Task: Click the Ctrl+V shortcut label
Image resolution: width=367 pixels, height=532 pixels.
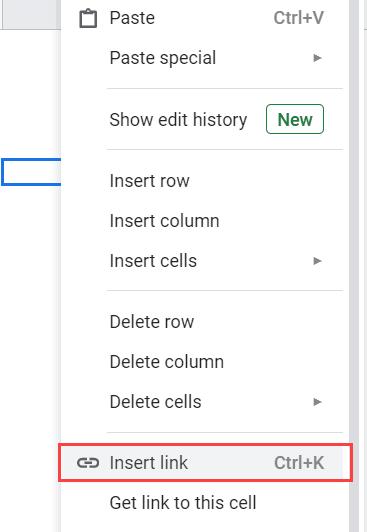Action: click(x=298, y=18)
